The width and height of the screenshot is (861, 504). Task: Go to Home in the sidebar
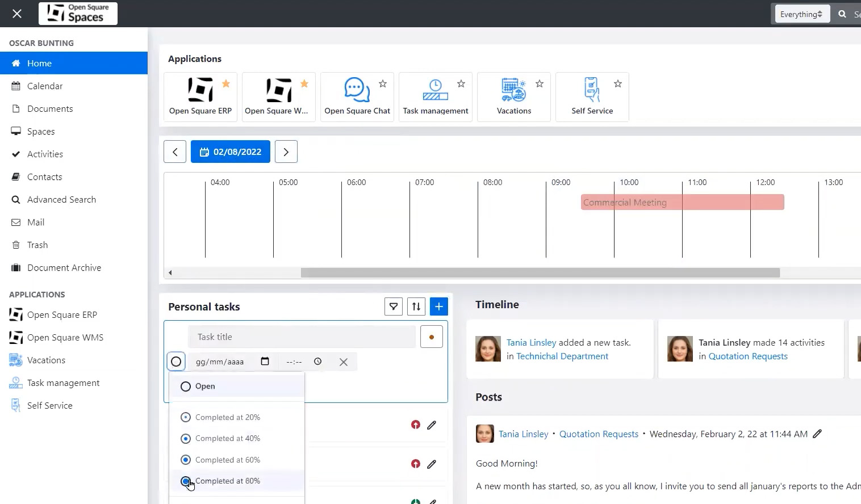74,63
